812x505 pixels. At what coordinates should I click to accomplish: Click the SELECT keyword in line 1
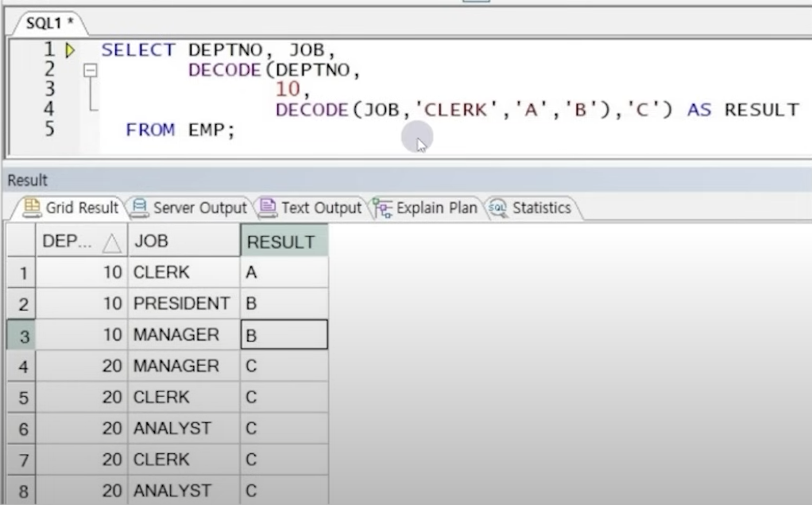pos(138,50)
